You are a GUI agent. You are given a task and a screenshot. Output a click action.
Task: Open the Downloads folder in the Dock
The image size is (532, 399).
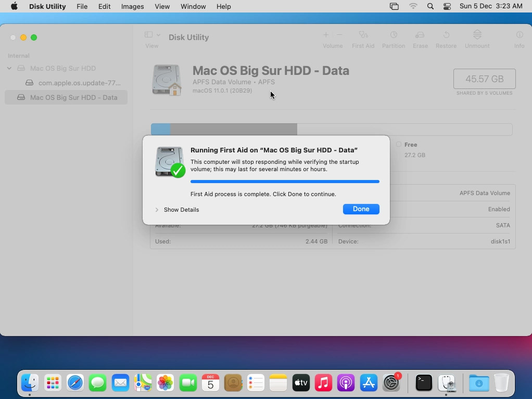click(479, 383)
